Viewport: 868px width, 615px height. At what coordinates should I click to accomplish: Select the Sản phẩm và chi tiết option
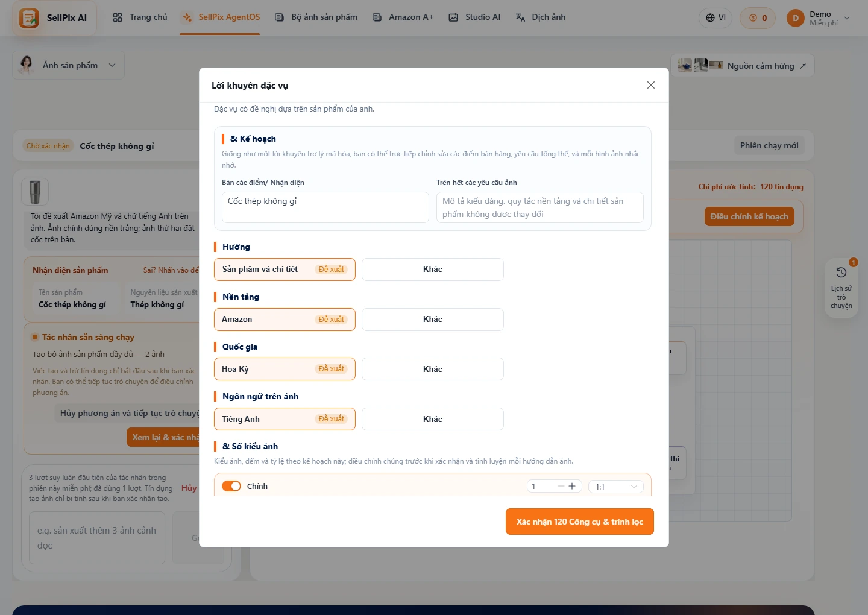(x=285, y=270)
